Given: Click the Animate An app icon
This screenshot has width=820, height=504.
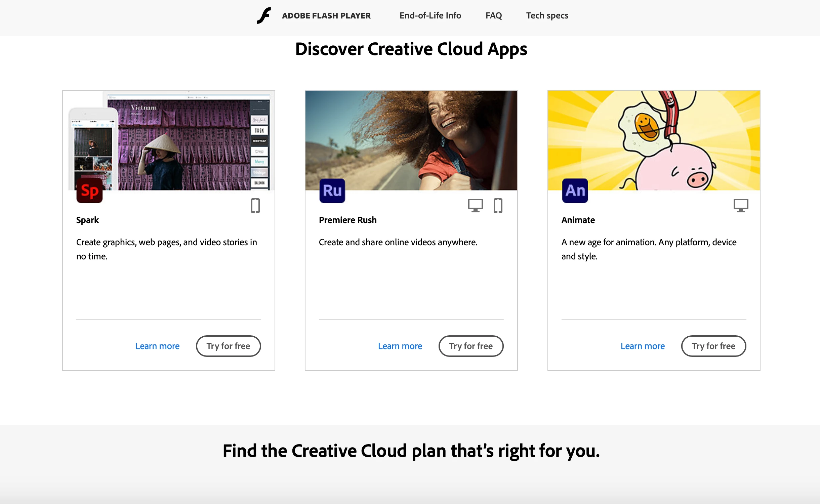Looking at the screenshot, I should pyautogui.click(x=575, y=191).
